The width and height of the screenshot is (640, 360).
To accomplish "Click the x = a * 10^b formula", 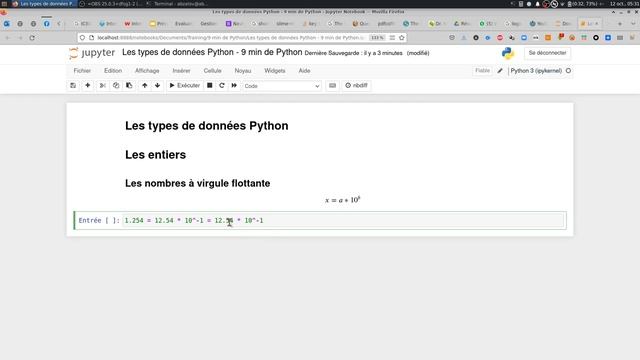I will [342, 200].
